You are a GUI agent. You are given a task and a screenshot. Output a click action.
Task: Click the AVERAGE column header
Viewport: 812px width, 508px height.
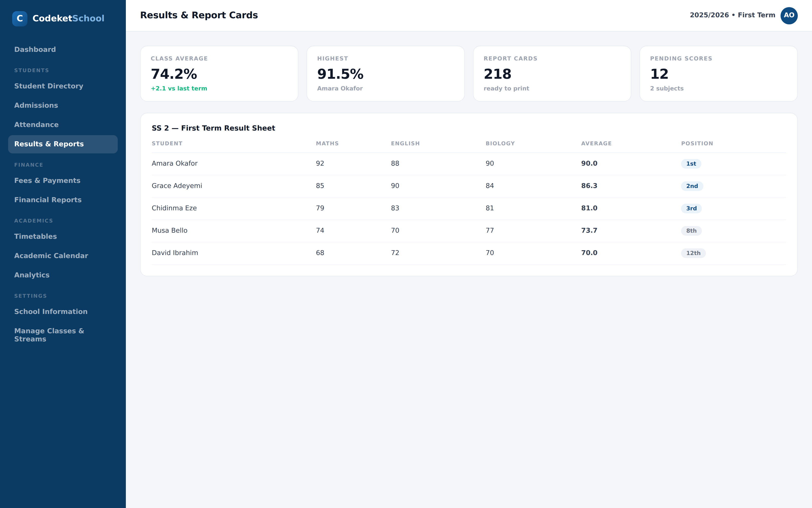tap(596, 144)
